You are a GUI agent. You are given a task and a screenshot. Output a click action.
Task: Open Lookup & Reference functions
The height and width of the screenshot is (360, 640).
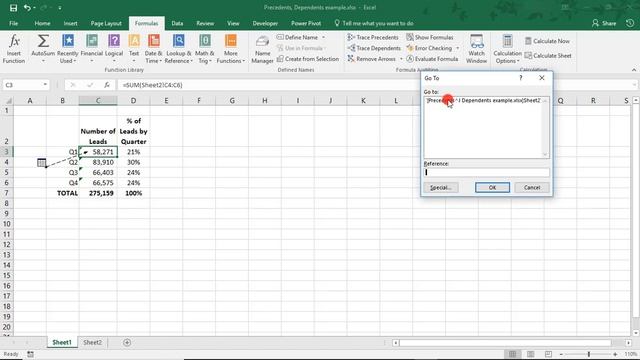pos(178,49)
